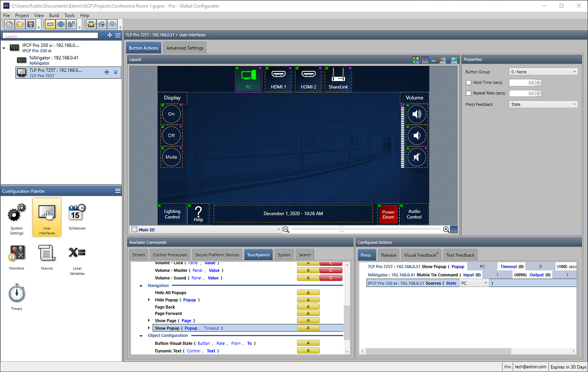
Task: Open the File menu
Action: (x=6, y=15)
